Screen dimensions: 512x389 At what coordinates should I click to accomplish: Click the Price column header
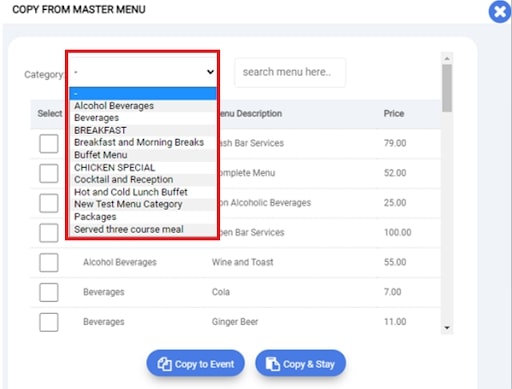(x=394, y=114)
